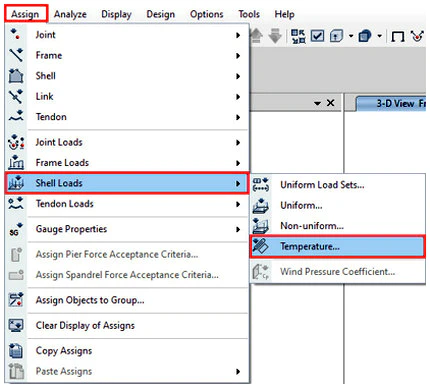
Task: Expand the Paste Assigns submenu arrow
Action: (238, 371)
